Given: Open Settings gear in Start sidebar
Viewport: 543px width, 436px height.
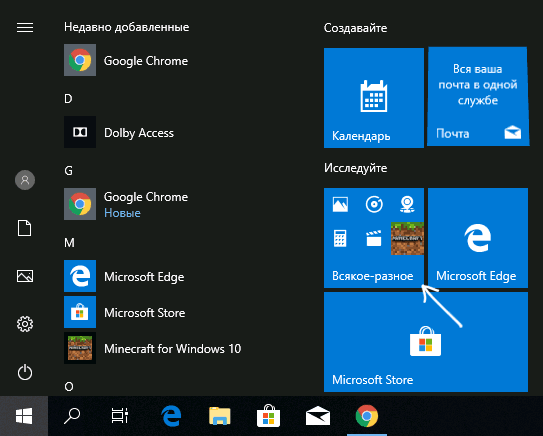Looking at the screenshot, I should tap(25, 324).
